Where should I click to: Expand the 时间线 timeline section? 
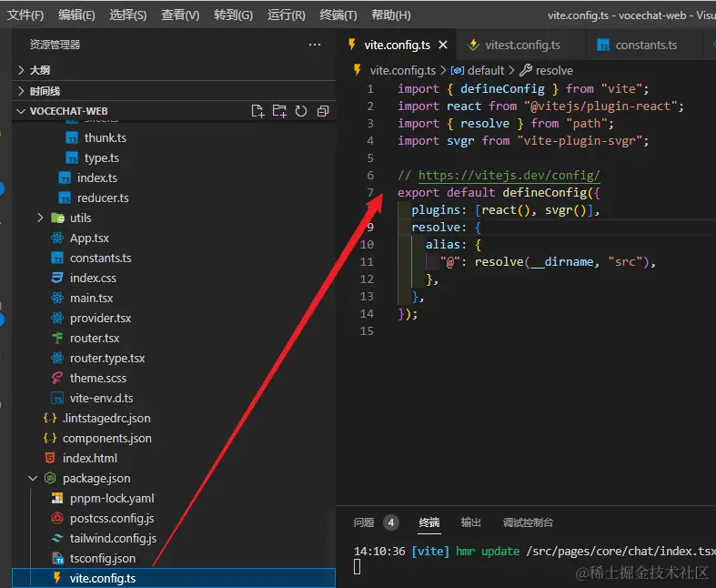(44, 91)
